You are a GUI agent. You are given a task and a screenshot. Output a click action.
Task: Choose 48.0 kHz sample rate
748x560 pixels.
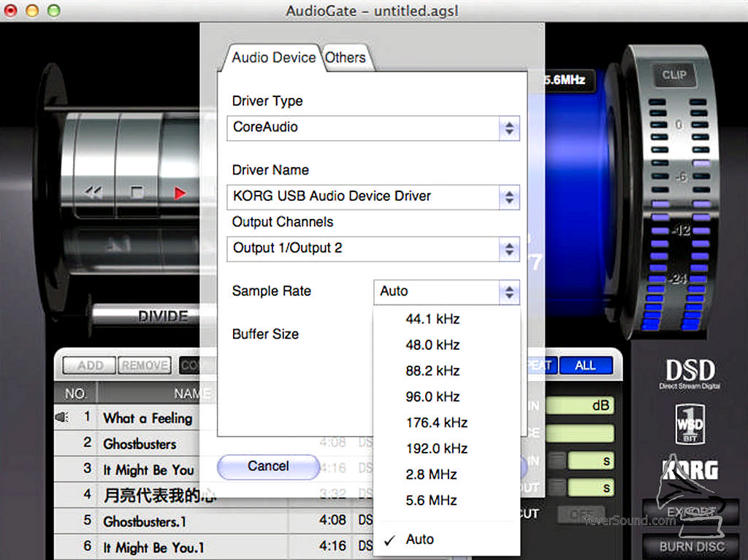(x=446, y=345)
